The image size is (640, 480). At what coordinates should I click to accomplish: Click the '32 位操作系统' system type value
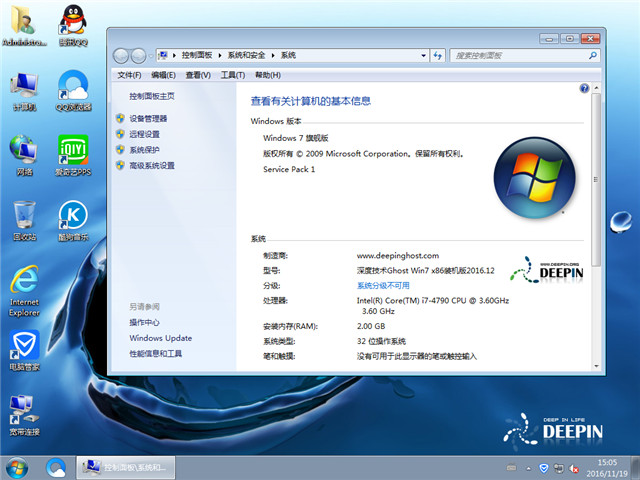[381, 341]
